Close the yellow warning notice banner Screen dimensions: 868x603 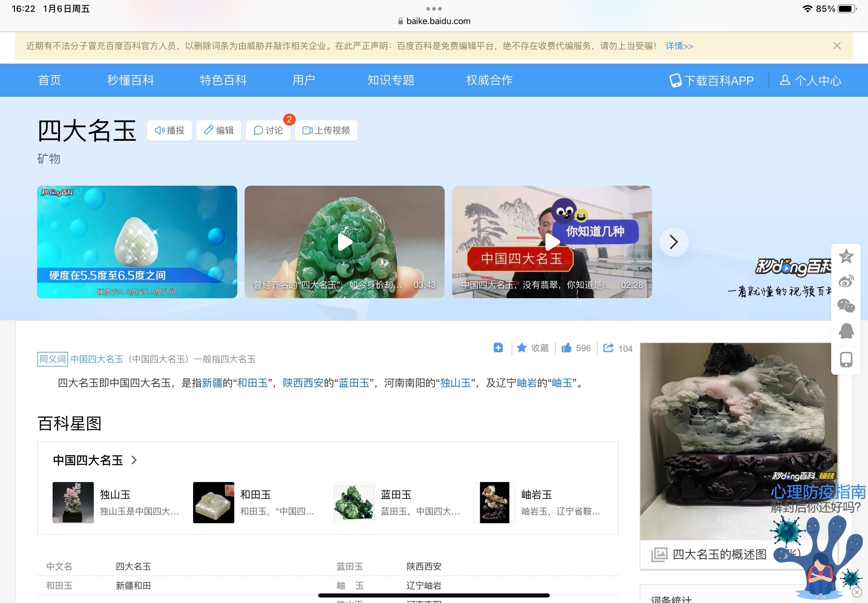pyautogui.click(x=837, y=46)
